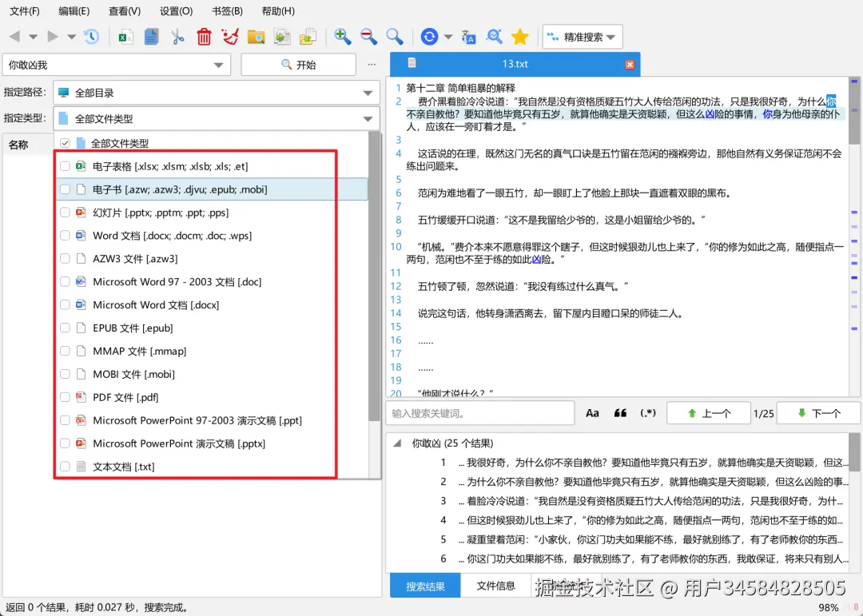Click the zoom out magnifier
Screen dimensions: 863x616
tap(368, 37)
